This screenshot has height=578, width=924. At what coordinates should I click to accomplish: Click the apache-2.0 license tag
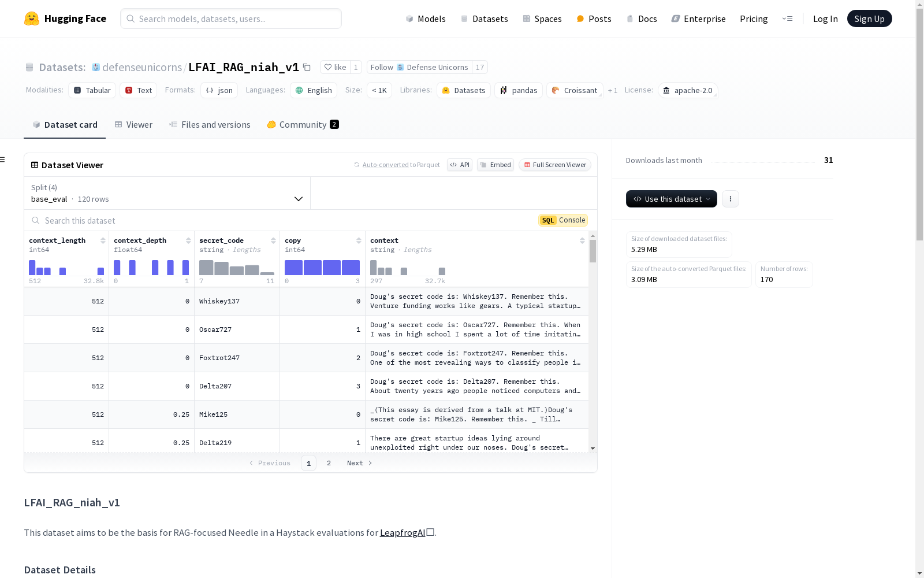pyautogui.click(x=688, y=90)
